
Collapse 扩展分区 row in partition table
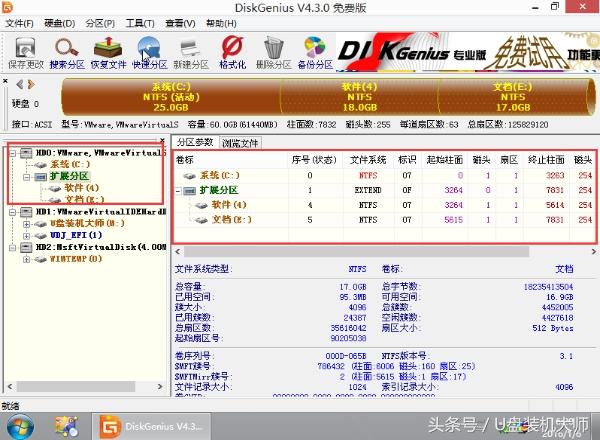click(178, 191)
